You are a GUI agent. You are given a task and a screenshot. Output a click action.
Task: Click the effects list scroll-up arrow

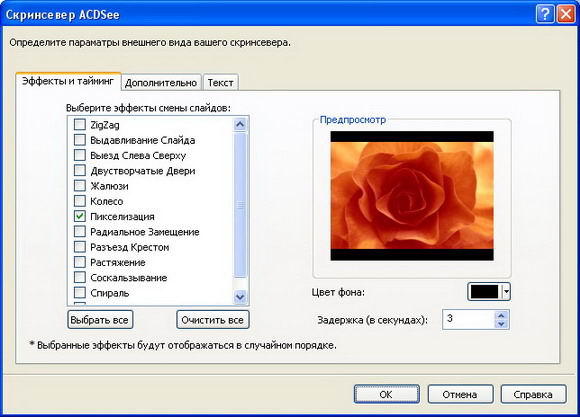click(x=240, y=125)
